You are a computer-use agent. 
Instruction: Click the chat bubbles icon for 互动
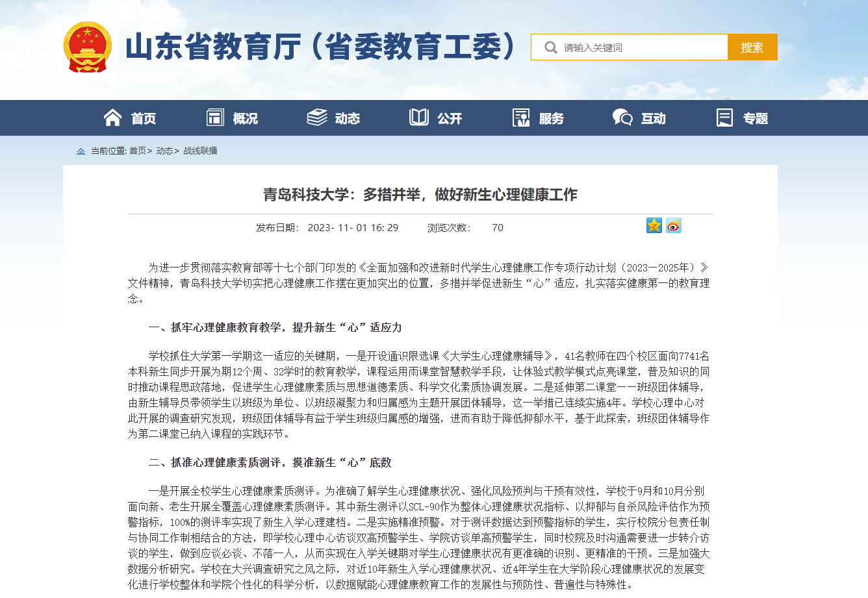pyautogui.click(x=622, y=118)
